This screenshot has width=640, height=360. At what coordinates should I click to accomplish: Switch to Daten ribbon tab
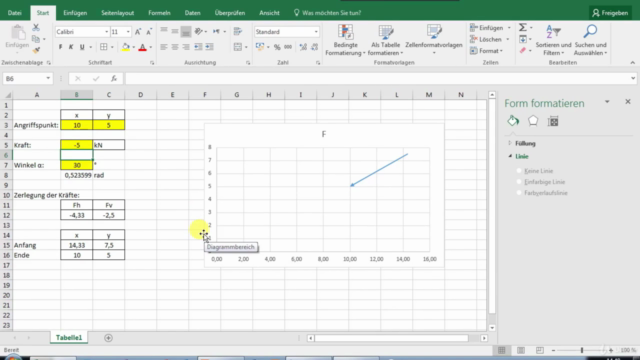(x=192, y=13)
